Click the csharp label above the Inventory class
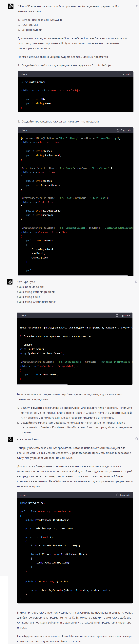This screenshot has height=644, width=139. point(23,495)
